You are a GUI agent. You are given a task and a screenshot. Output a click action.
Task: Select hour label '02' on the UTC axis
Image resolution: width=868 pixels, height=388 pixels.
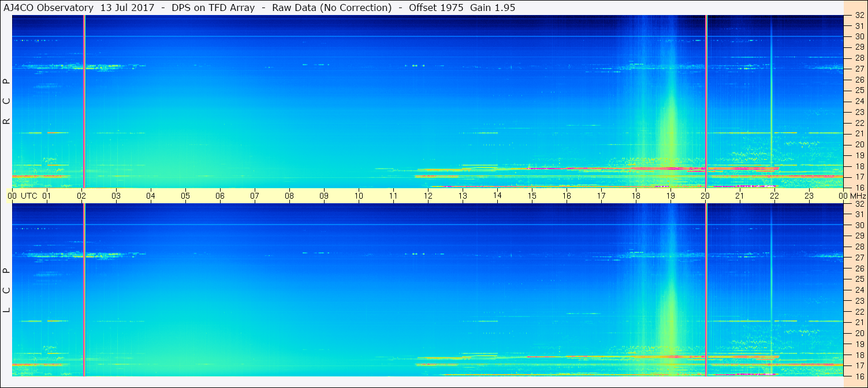(81, 196)
